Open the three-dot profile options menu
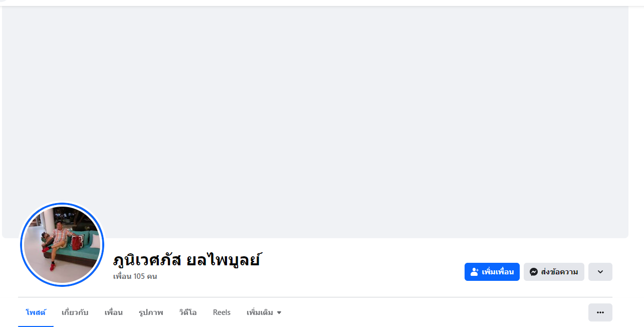This screenshot has height=327, width=644. tap(600, 312)
